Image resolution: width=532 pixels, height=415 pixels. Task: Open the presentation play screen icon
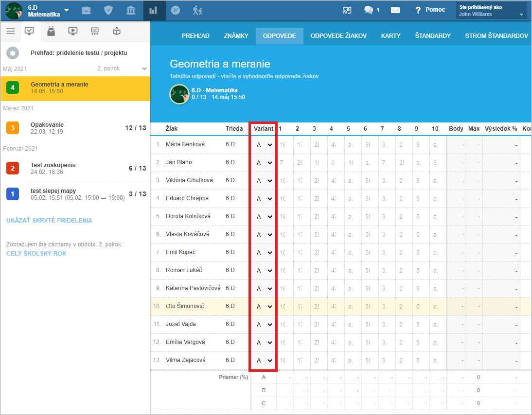pyautogui.click(x=73, y=31)
